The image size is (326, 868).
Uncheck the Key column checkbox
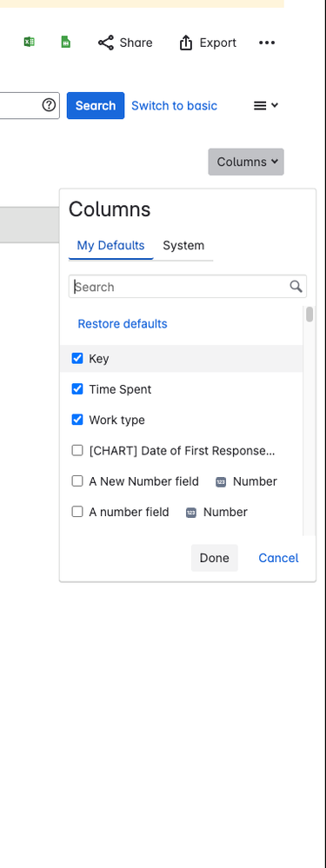coord(77,358)
